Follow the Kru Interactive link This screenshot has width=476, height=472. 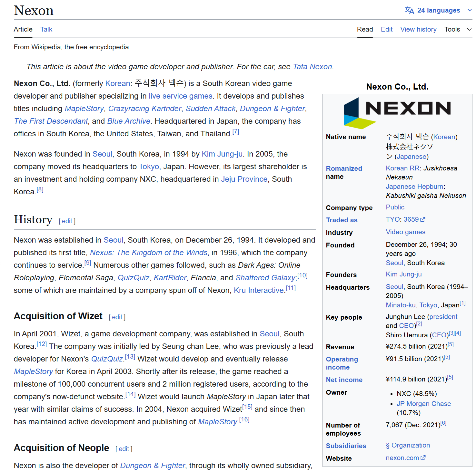pos(259,290)
